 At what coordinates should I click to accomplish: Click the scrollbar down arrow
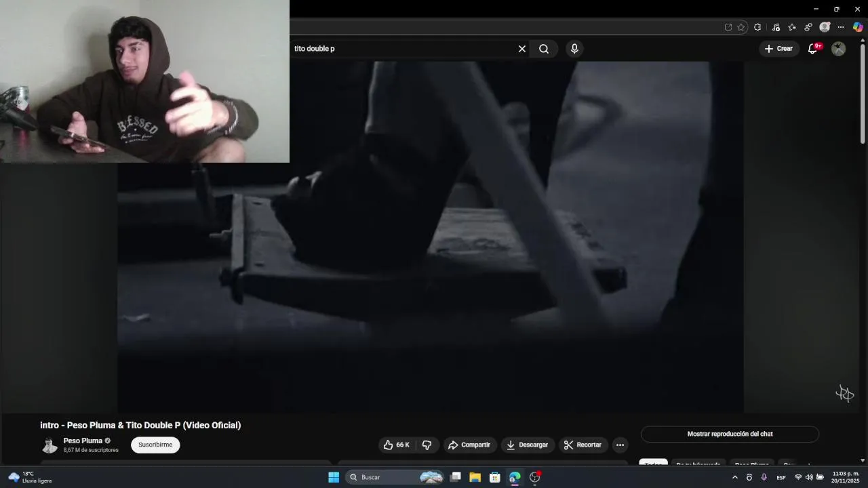point(863,460)
